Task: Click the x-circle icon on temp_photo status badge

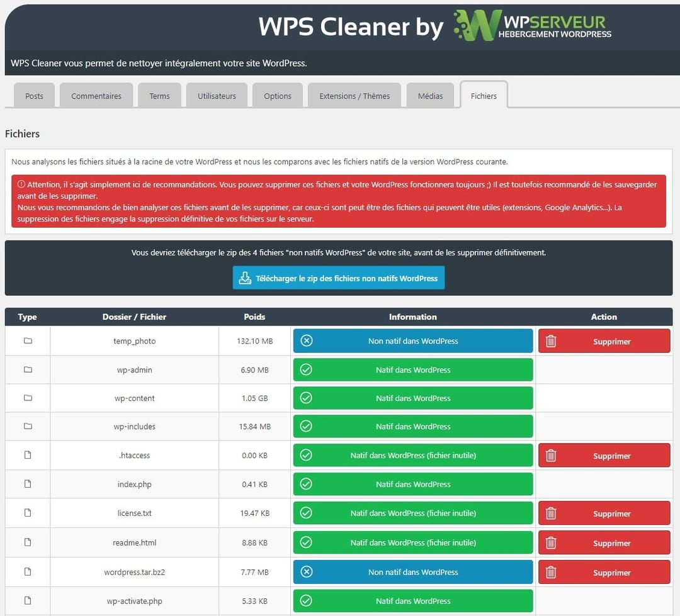Action: click(306, 340)
